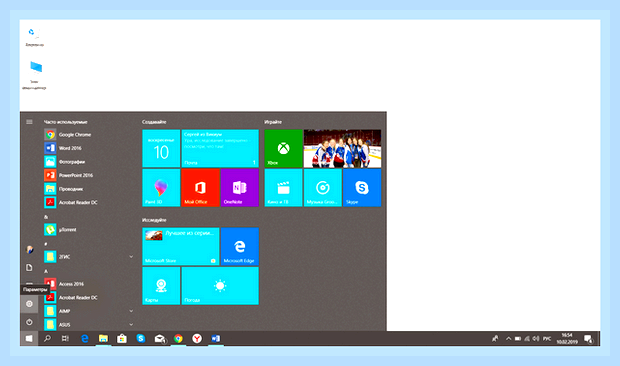
Task: Click the battery icon in system tray
Action: pyautogui.click(x=518, y=339)
